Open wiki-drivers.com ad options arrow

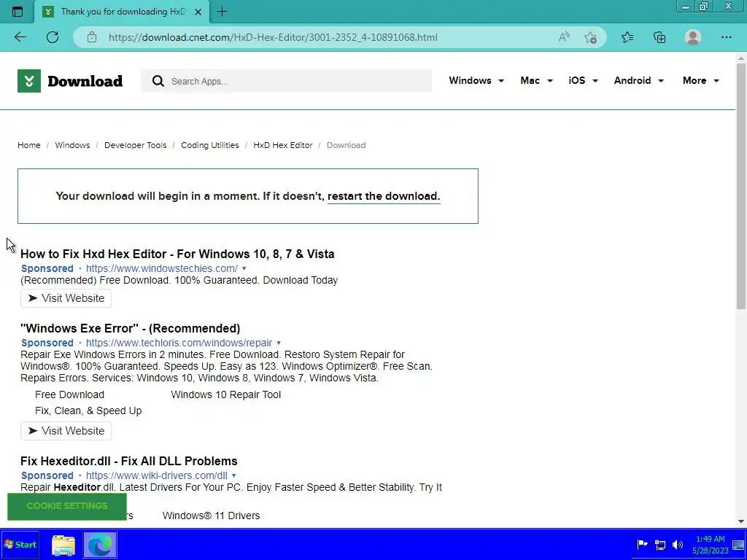pos(233,475)
